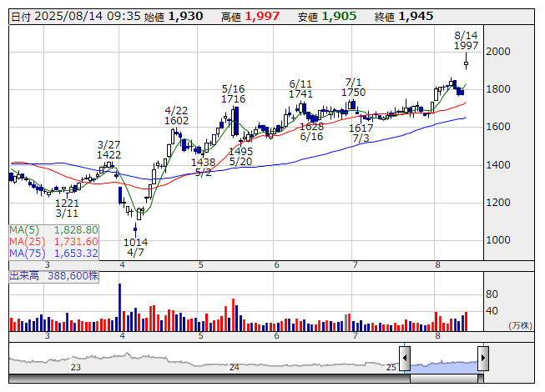The width and height of the screenshot is (545, 392).
Task: Click year 24 on the overview navigator
Action: click(x=234, y=367)
